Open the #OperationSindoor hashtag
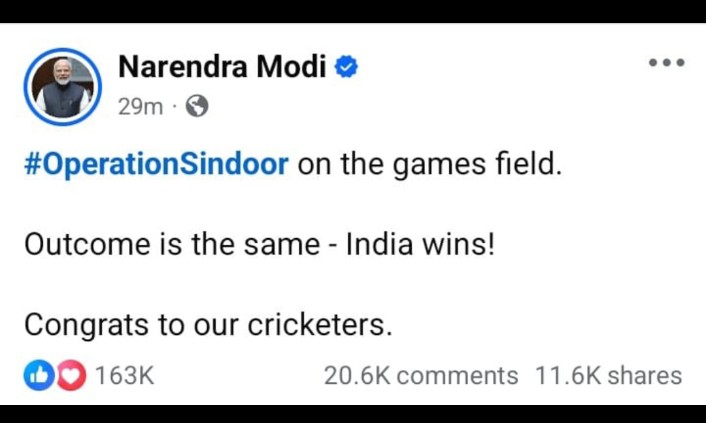This screenshot has height=423, width=706. pos(156,163)
